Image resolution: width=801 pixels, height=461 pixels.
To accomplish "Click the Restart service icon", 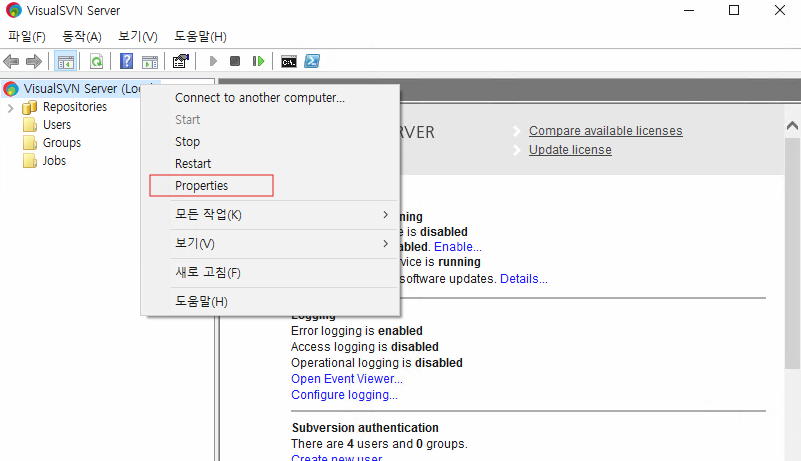I will coord(258,61).
